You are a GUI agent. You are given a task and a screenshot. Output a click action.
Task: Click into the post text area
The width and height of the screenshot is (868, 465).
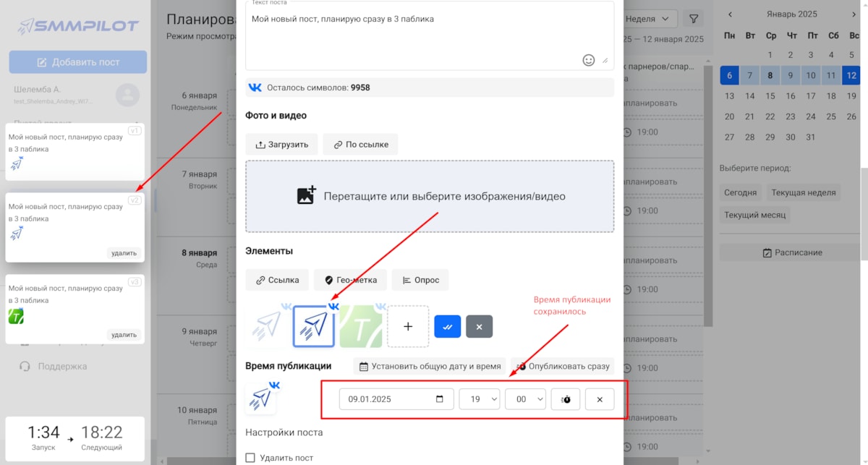(x=430, y=35)
